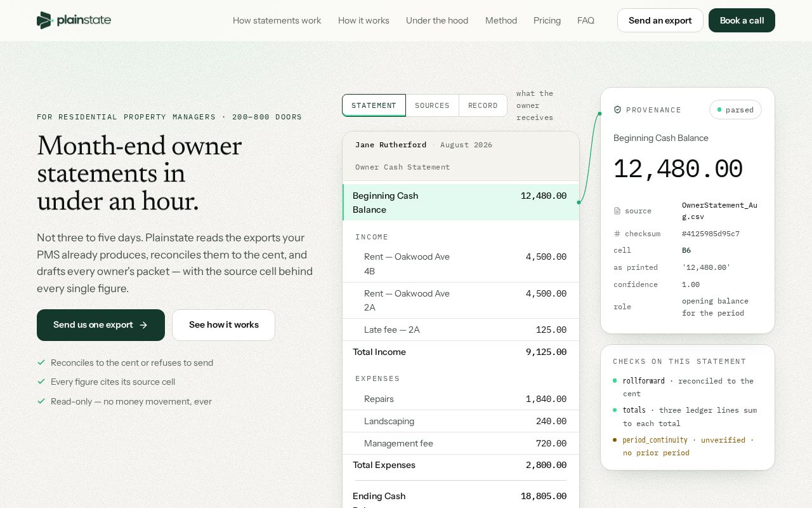Click green dot next to totals check

pyautogui.click(x=615, y=410)
